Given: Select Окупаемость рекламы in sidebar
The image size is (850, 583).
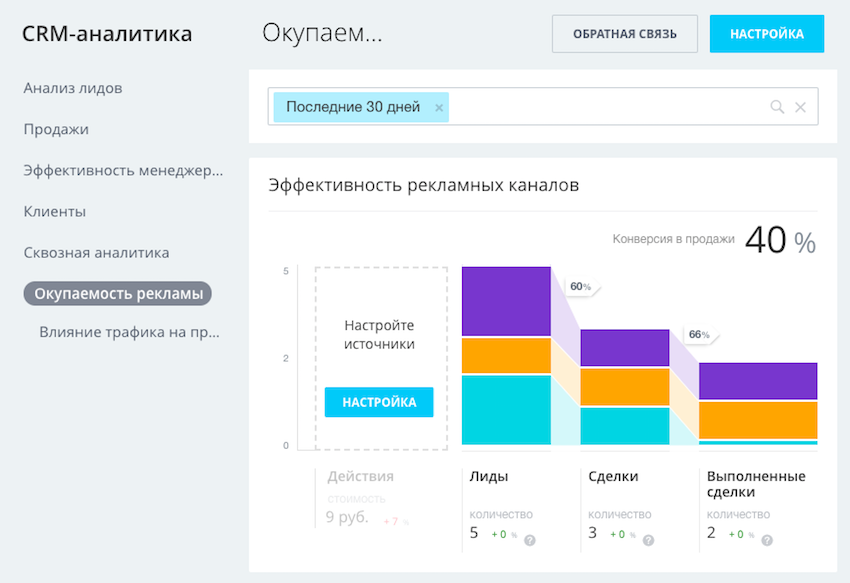Looking at the screenshot, I should [x=118, y=294].
